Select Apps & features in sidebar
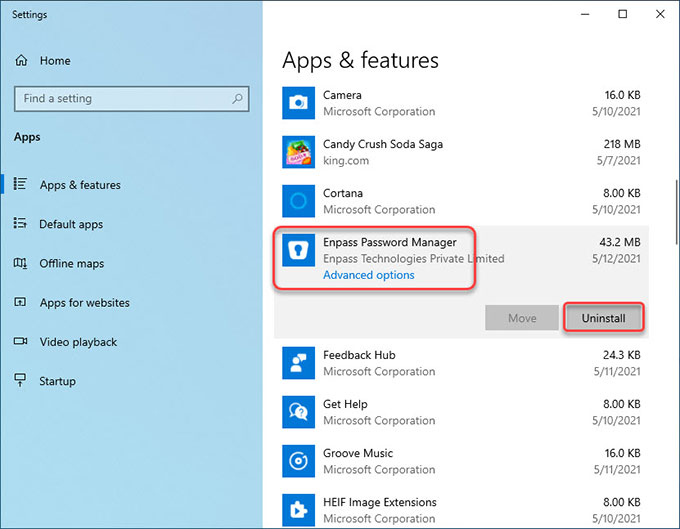Screen dimensions: 680x529 pyautogui.click(x=80, y=185)
